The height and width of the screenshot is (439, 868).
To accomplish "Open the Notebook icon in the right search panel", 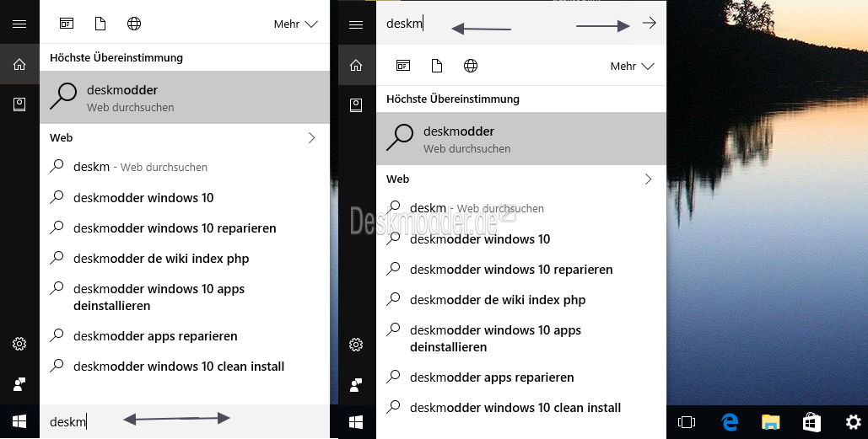I will (356, 105).
